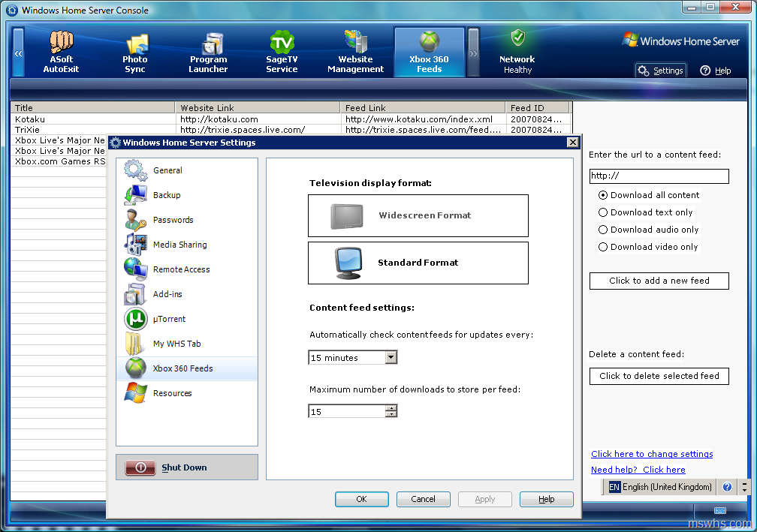Sort feeds by Feed ID column header
Viewport: 757px width, 532px height.
538,107
